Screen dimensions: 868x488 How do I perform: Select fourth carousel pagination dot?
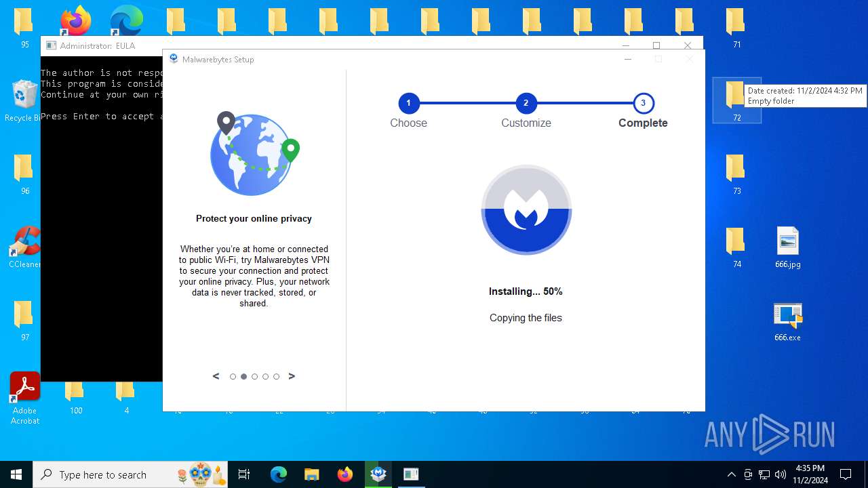click(x=265, y=376)
